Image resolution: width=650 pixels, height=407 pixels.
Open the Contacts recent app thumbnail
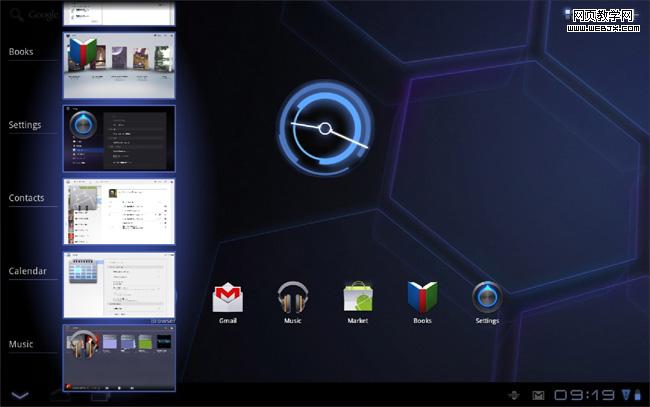pyautogui.click(x=119, y=211)
